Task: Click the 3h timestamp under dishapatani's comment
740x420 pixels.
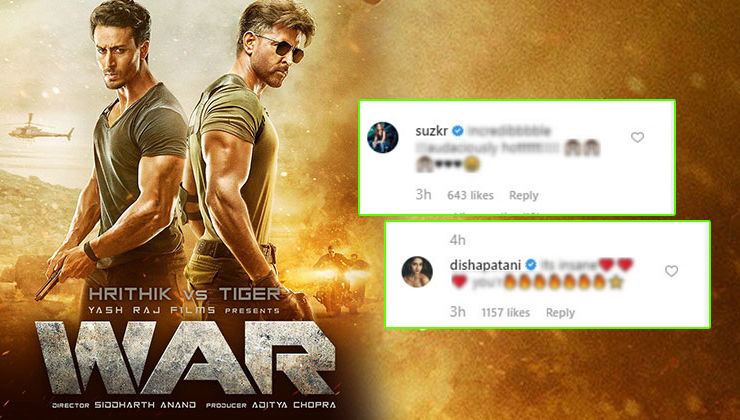Action: tap(457, 311)
